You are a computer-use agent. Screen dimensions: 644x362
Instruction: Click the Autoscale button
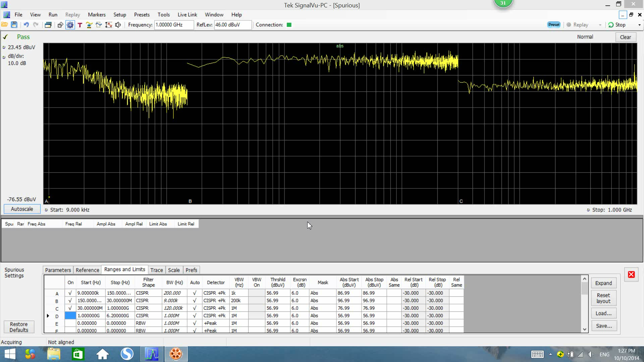click(22, 209)
